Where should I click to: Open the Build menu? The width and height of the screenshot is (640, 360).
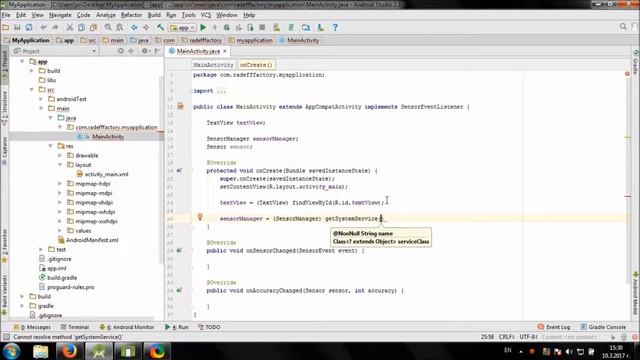(154, 15)
